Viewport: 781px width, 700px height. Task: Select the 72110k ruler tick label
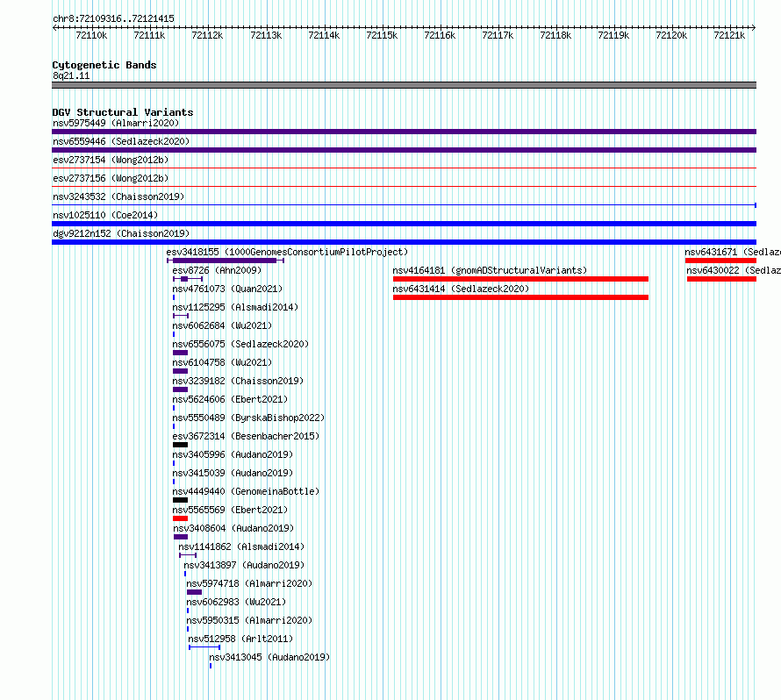tap(91, 35)
